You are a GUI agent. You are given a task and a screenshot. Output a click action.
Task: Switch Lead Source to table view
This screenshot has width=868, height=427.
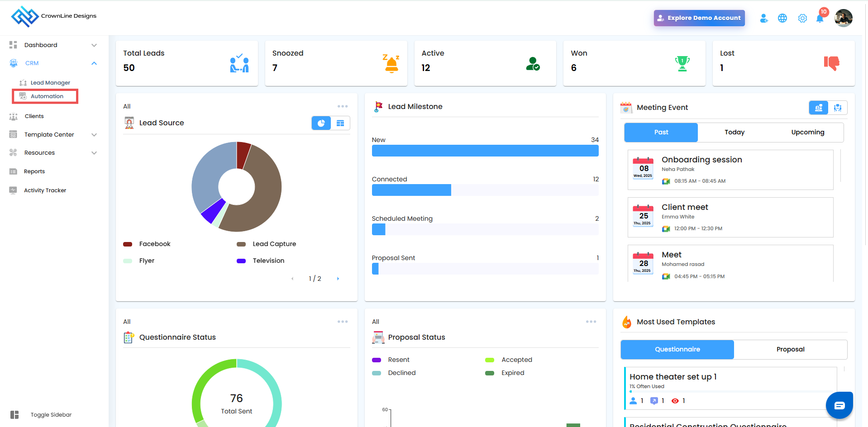click(340, 123)
